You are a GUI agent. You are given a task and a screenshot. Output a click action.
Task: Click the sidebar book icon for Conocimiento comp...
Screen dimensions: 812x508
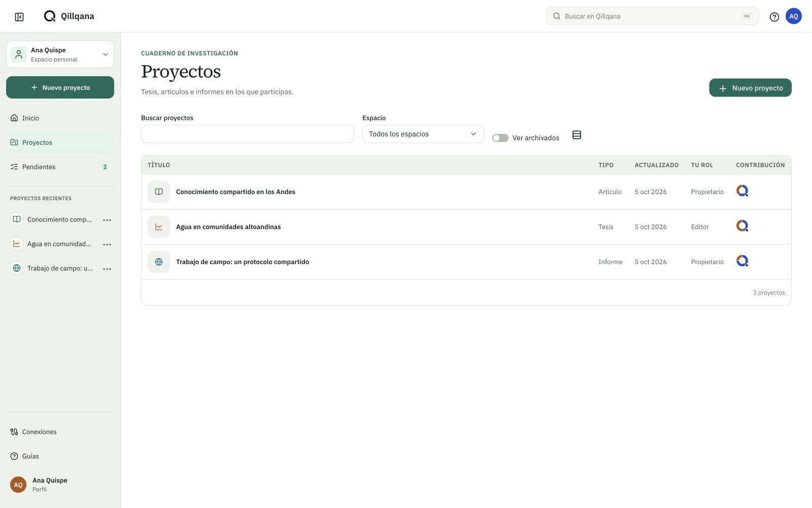point(17,219)
